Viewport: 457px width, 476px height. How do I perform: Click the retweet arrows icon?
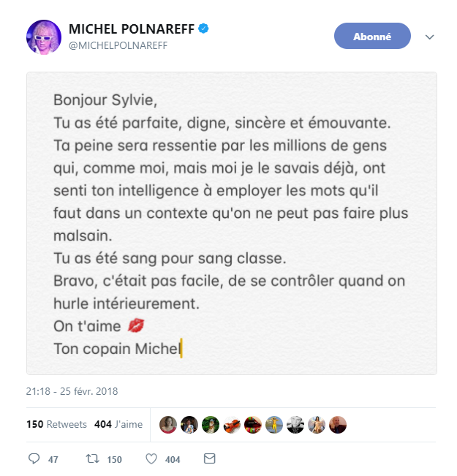click(92, 459)
